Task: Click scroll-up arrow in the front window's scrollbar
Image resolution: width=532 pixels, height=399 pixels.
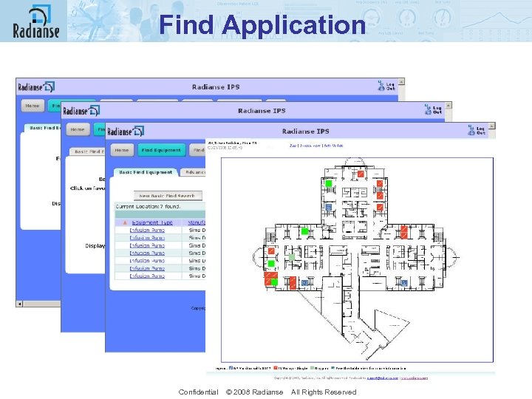Action: coord(491,126)
